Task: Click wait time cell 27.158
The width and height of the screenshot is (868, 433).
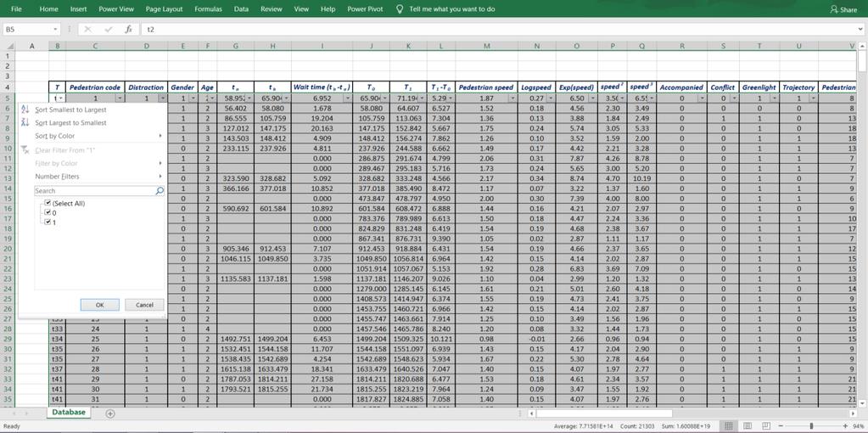Action: click(x=322, y=379)
